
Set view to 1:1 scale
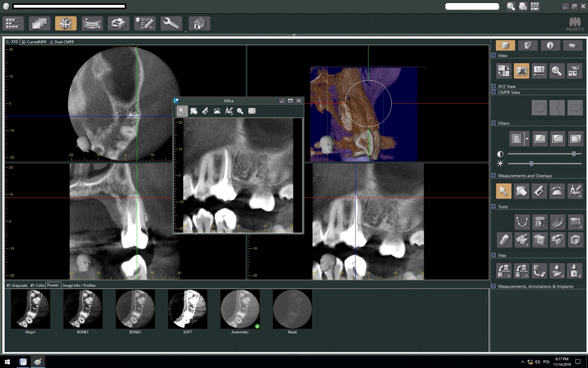coord(539,71)
